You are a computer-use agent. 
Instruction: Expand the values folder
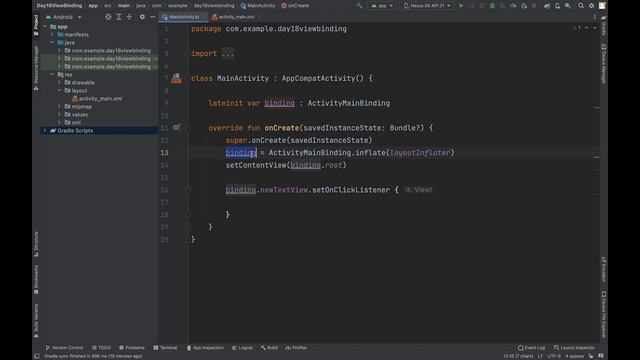click(60, 114)
